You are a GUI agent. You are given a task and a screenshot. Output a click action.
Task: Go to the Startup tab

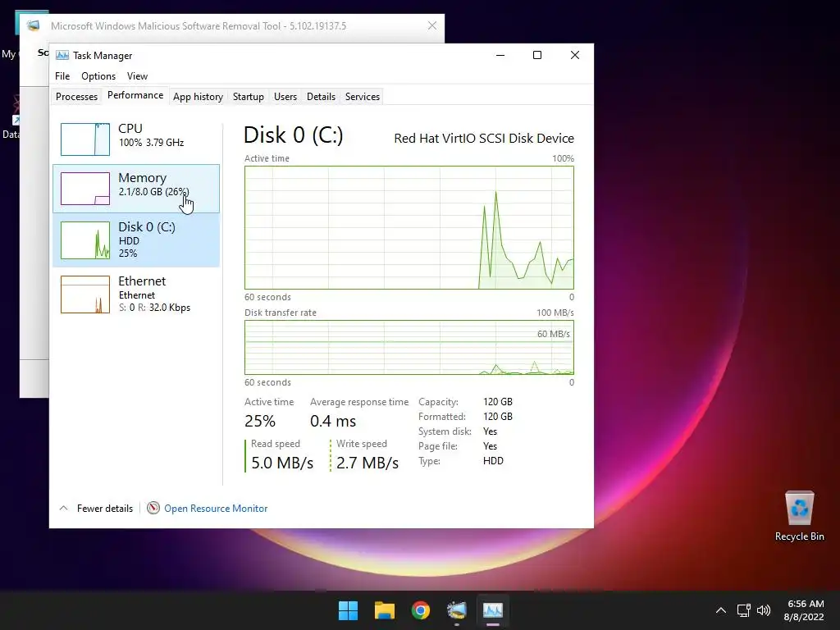coord(248,97)
